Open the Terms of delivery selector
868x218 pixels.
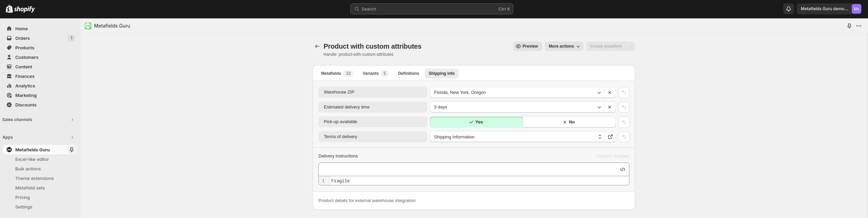[x=517, y=137]
